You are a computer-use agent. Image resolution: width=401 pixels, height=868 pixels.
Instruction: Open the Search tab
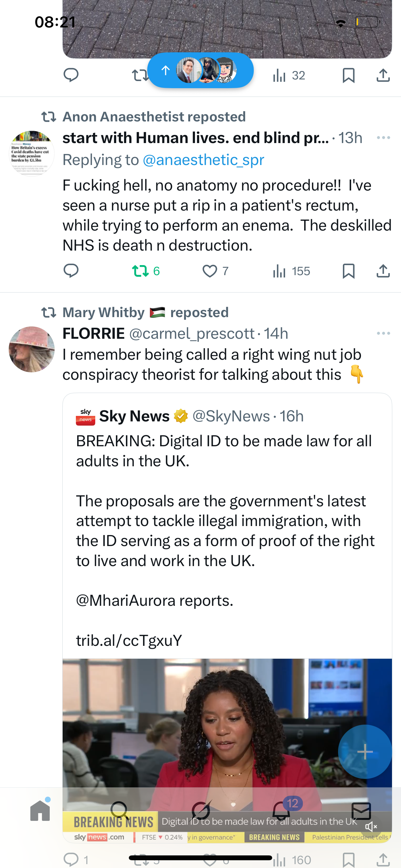tap(120, 810)
